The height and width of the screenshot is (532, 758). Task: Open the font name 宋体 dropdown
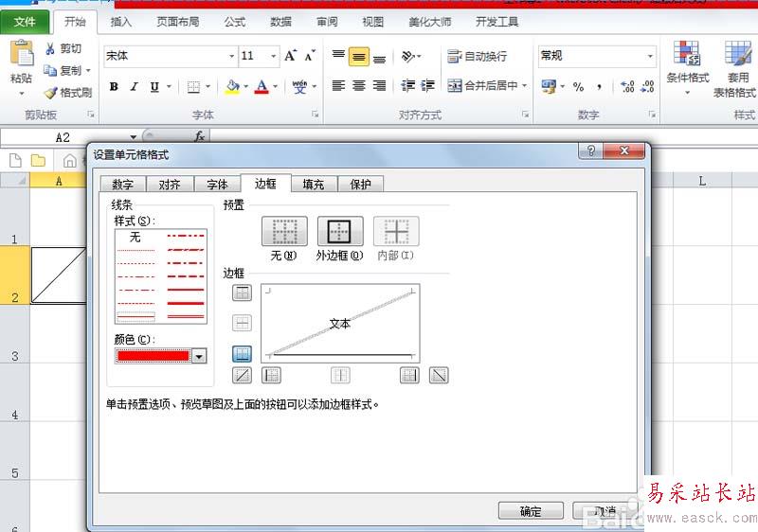(231, 57)
